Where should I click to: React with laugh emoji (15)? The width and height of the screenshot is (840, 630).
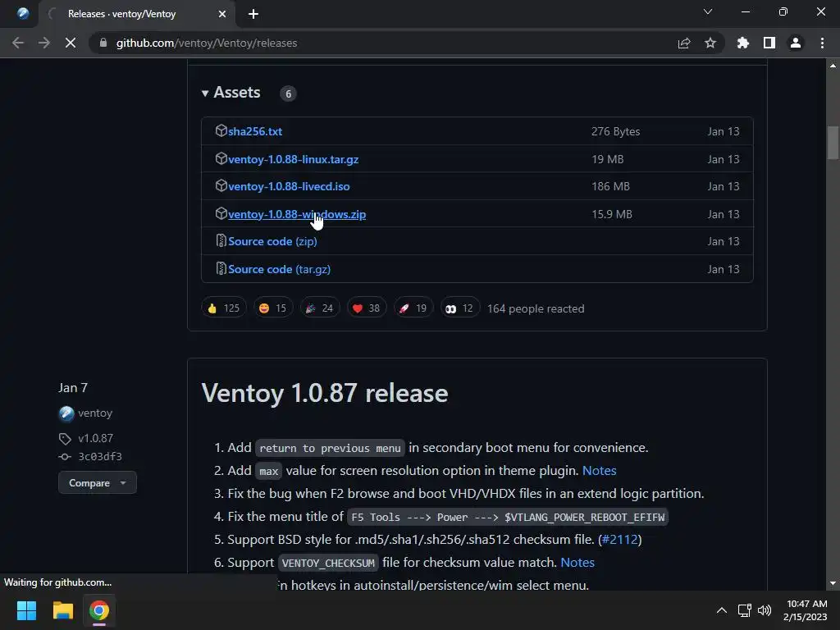point(272,308)
